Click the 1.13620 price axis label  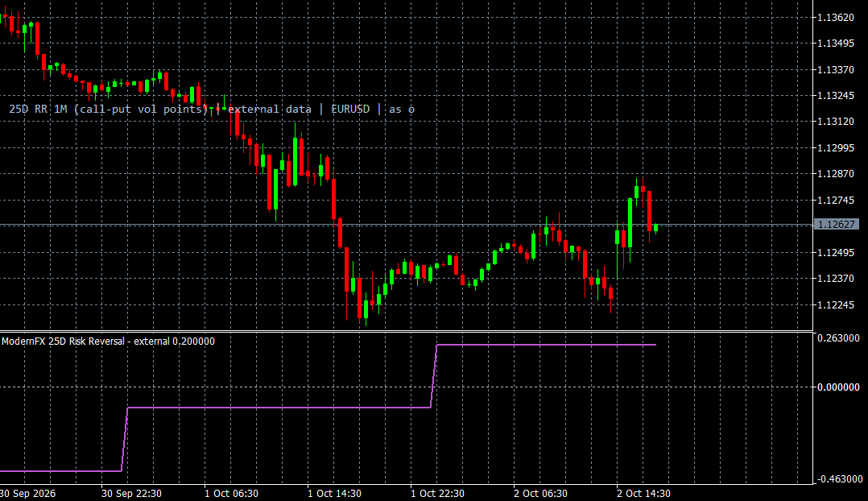[x=836, y=18]
